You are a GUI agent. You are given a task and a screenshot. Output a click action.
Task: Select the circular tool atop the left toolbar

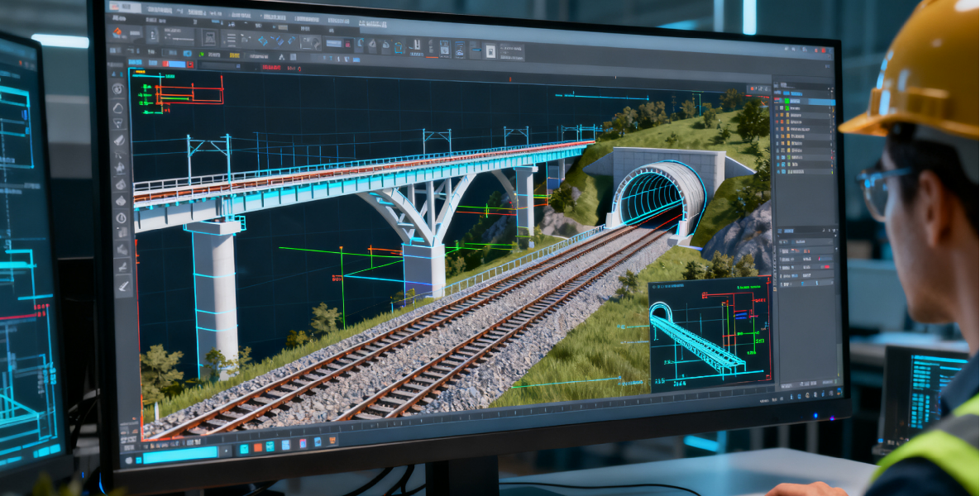[x=118, y=89]
